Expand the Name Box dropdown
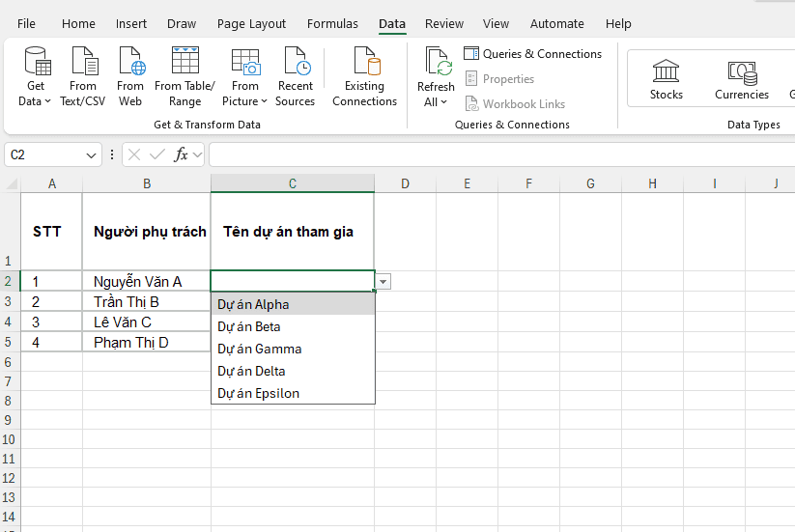 pos(91,155)
